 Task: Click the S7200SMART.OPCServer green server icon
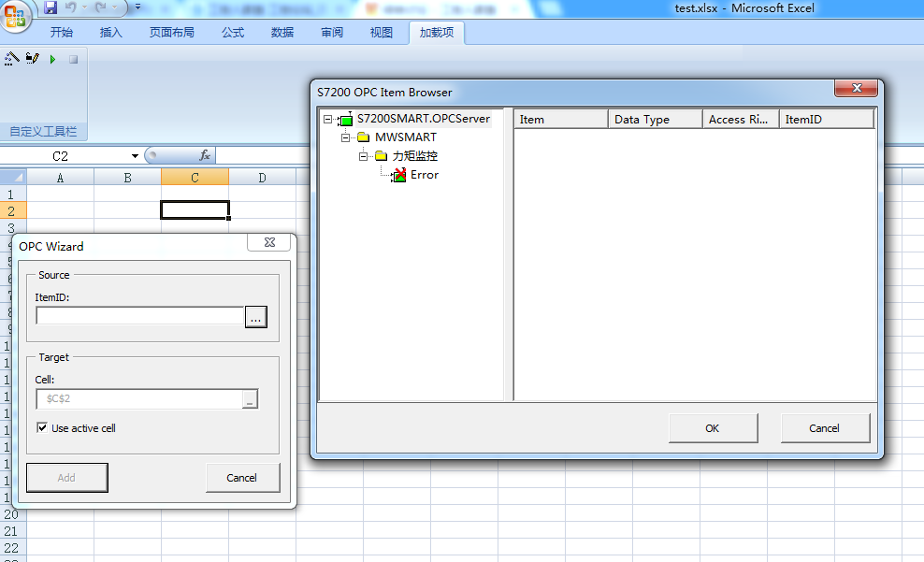click(345, 120)
